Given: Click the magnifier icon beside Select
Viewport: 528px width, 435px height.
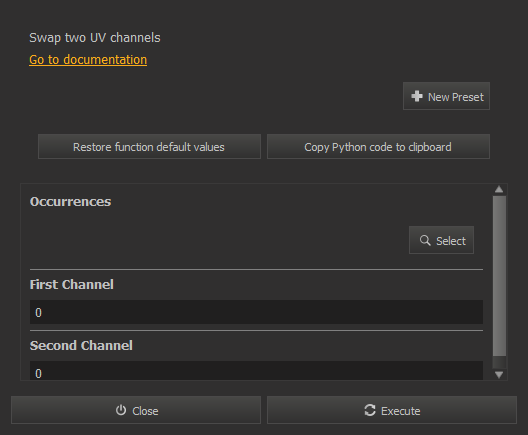Looking at the screenshot, I should 425,240.
